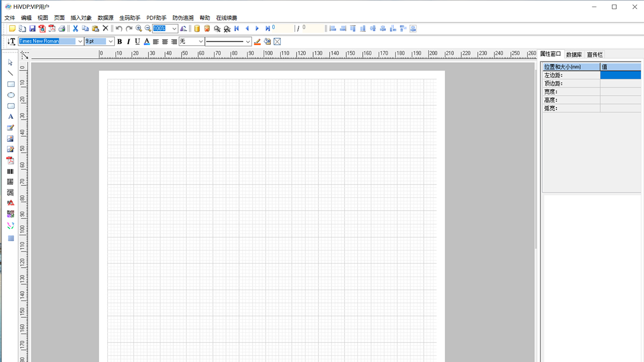
Task: Go to the first record
Action: pos(236,29)
